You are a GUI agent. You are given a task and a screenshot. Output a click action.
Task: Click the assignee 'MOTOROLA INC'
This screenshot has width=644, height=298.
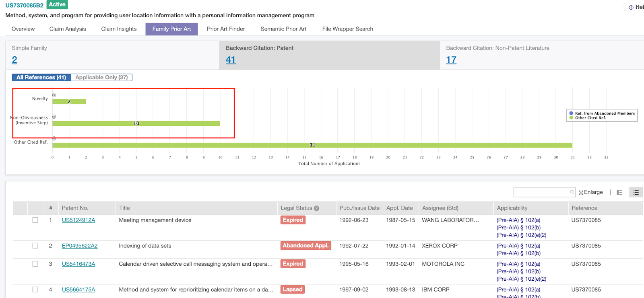point(443,264)
